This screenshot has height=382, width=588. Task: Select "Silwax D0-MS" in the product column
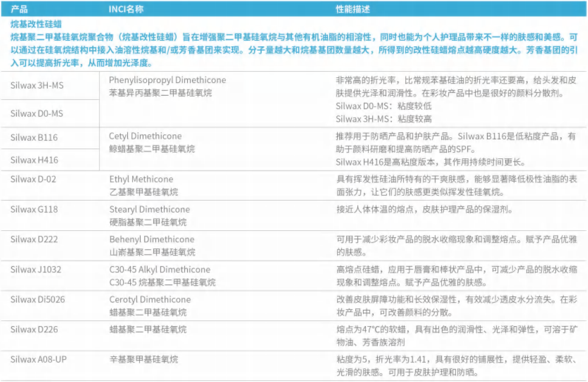tap(37, 114)
